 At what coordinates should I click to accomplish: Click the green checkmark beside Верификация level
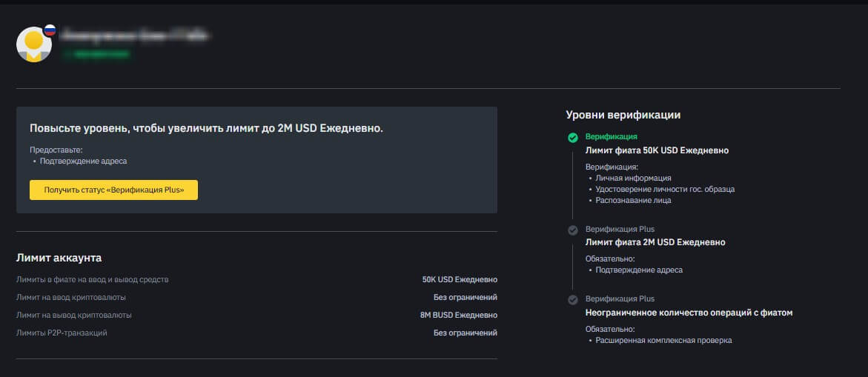click(x=573, y=138)
